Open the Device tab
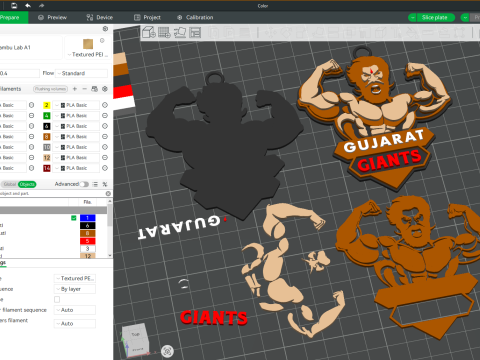Viewport: 480px width, 360px height. (100, 17)
